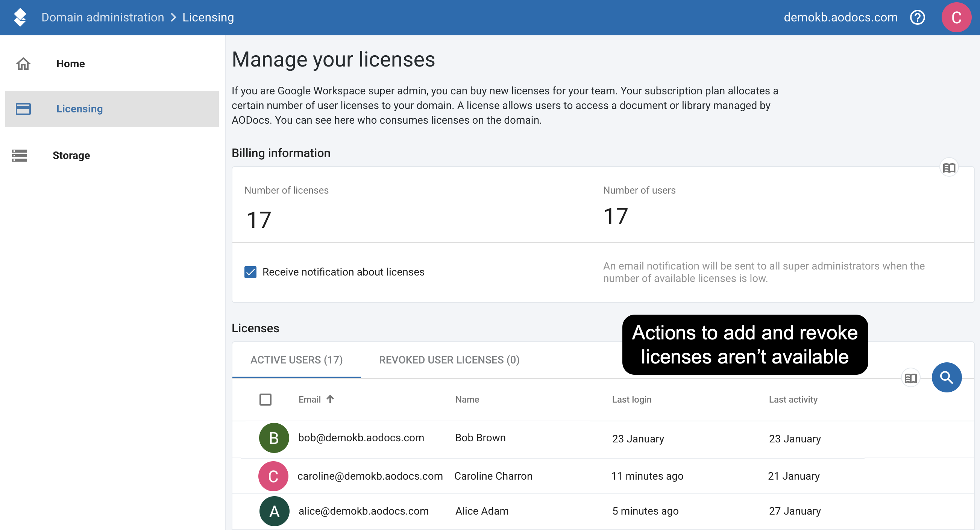Sort by the Email column header
This screenshot has width=980, height=530.
(x=309, y=399)
